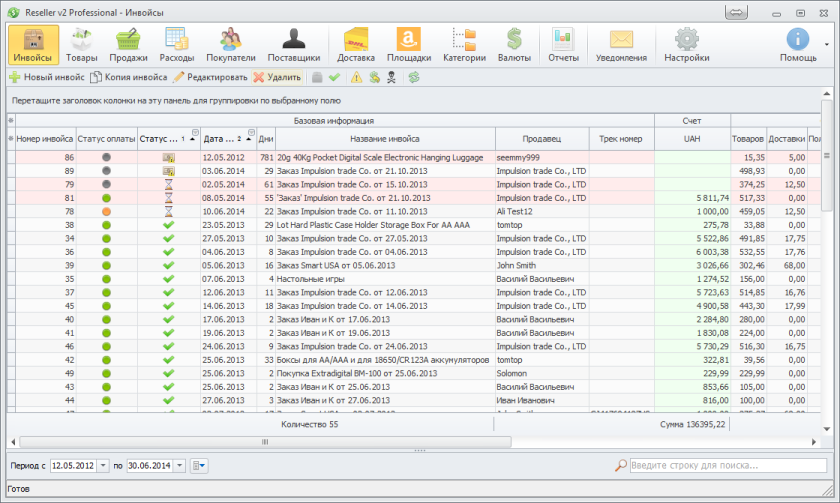Open the Доставка (Delivery) DHL icon
The image size is (840, 503).
coord(356,45)
